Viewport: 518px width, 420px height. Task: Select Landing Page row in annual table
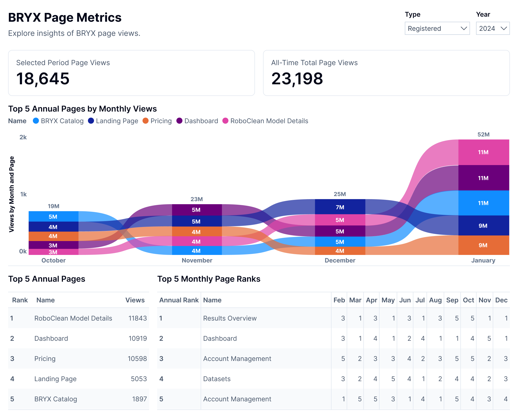[x=79, y=379]
